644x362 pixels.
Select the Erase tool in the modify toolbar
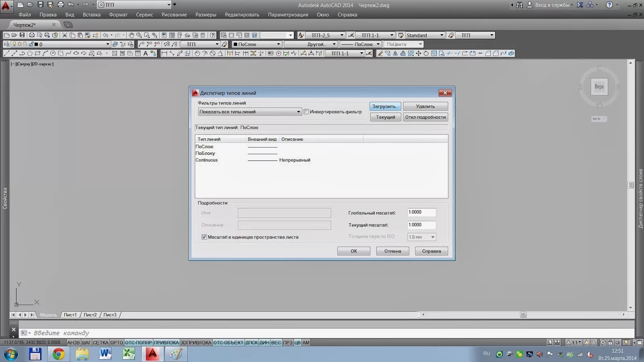[380, 53]
